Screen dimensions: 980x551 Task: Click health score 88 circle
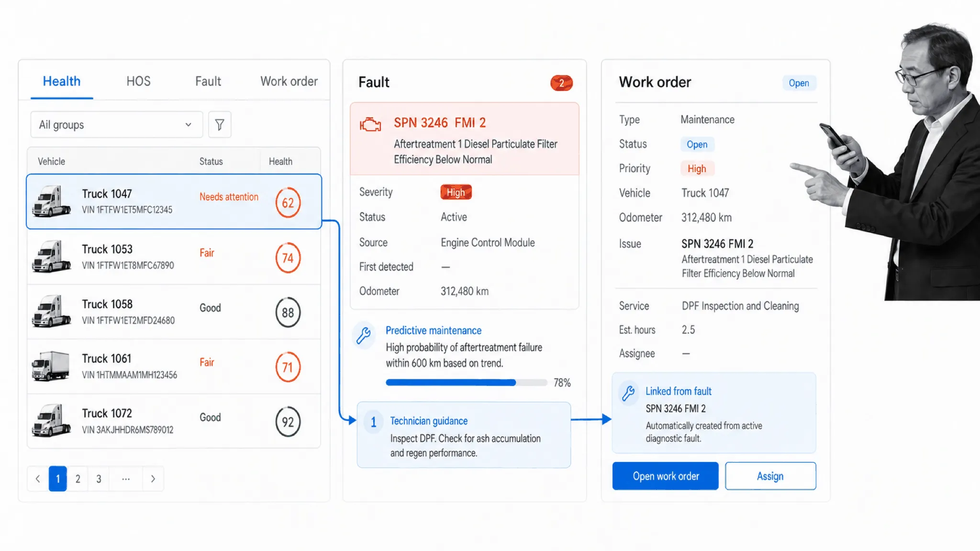pyautogui.click(x=288, y=312)
